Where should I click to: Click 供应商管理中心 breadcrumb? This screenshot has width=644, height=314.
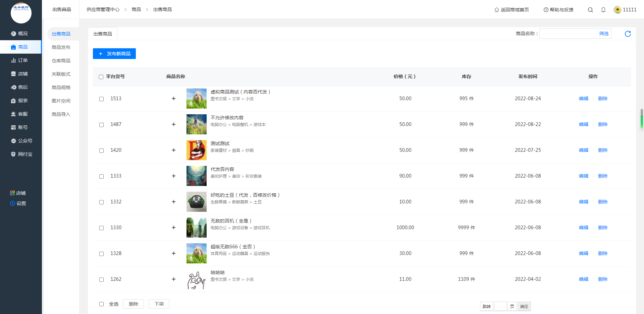(x=103, y=9)
